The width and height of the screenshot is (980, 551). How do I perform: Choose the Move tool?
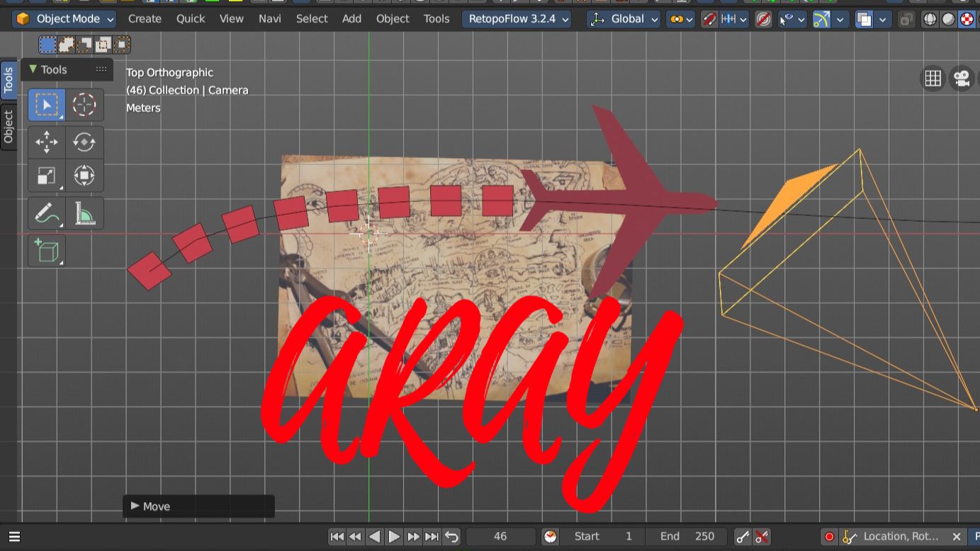(x=47, y=142)
